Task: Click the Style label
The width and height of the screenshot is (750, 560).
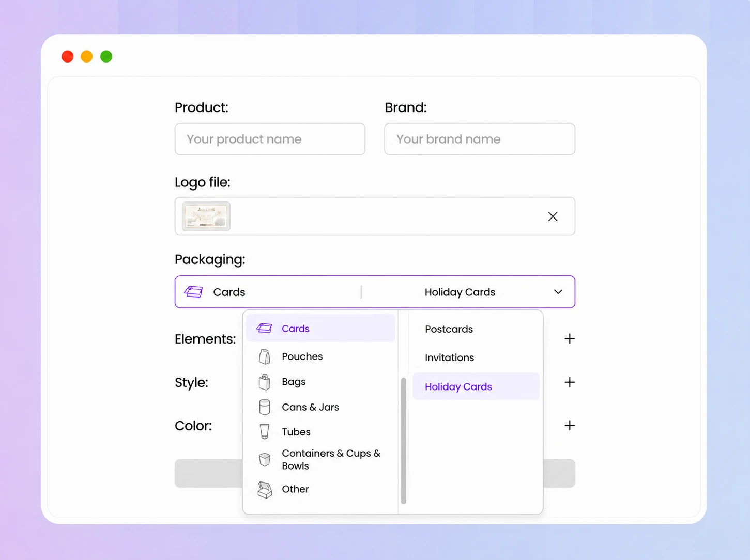Action: pos(191,382)
